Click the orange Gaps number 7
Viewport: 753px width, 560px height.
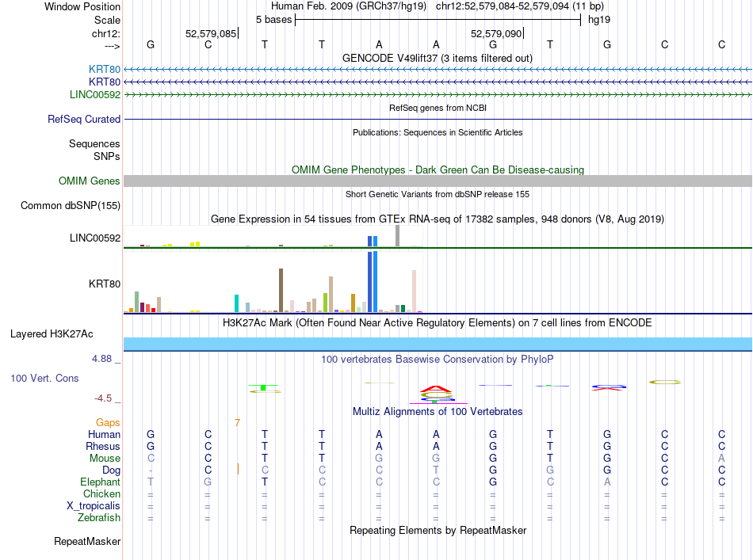[x=237, y=423]
